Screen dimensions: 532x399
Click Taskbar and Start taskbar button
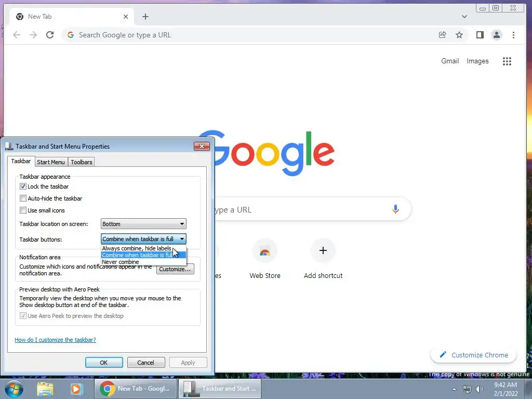[x=220, y=389]
